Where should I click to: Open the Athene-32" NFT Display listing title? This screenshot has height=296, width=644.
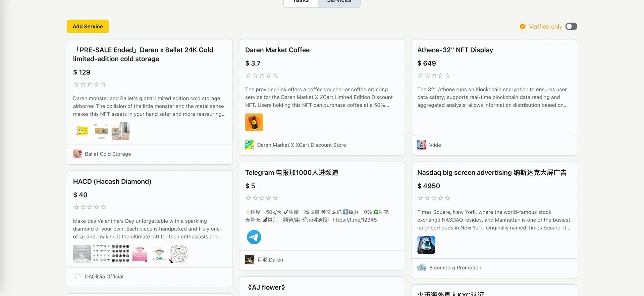click(x=455, y=50)
